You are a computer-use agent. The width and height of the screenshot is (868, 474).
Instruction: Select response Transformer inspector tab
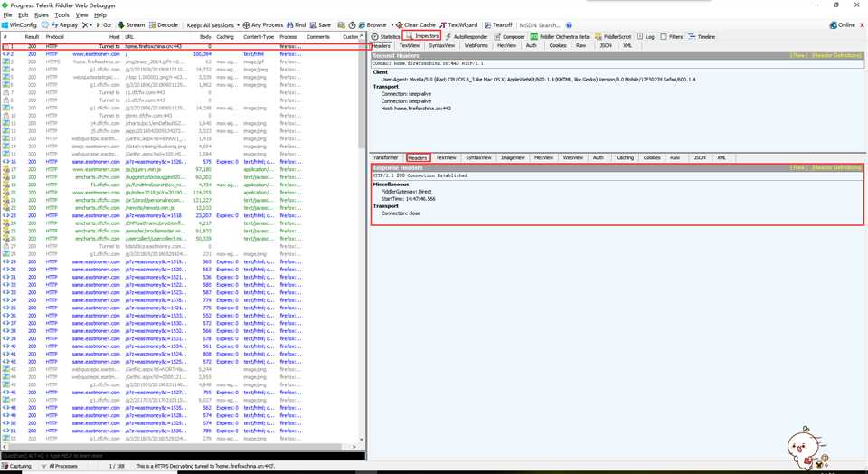click(x=385, y=157)
